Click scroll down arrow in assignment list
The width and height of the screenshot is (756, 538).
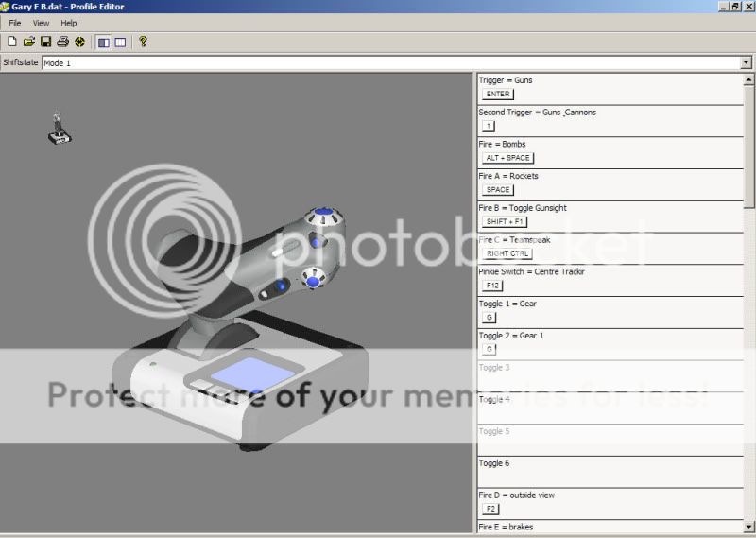(x=748, y=527)
